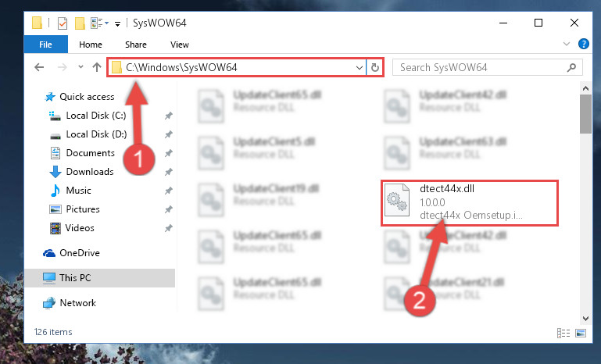Unpin Documents from Quick access

[x=168, y=153]
